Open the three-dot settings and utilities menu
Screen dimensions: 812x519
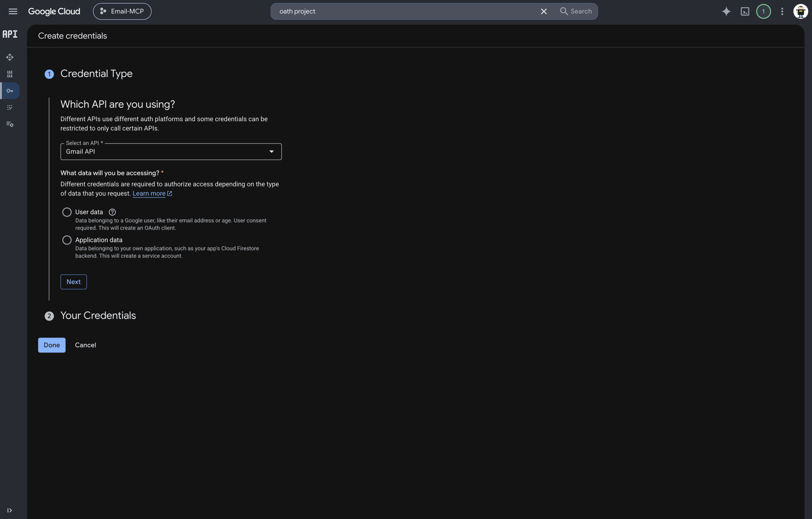tap(782, 11)
